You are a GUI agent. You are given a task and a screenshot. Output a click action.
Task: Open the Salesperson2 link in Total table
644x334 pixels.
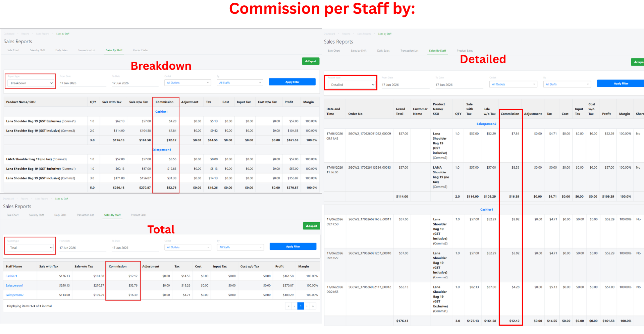coord(14,295)
